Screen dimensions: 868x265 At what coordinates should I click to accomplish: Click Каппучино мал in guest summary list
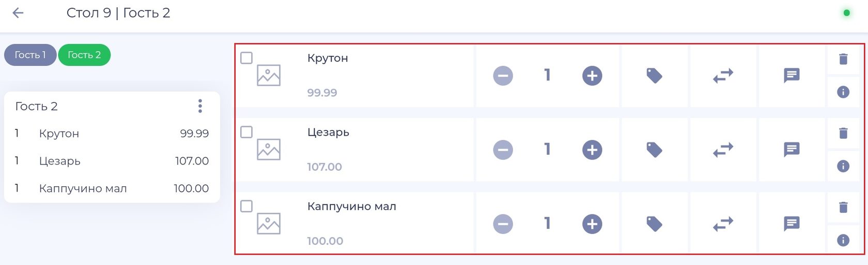click(x=112, y=188)
